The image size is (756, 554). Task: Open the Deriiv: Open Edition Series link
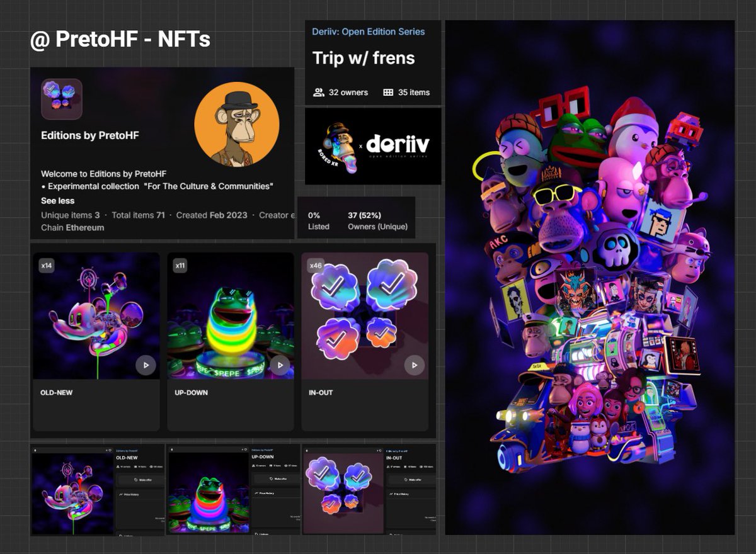[x=369, y=31]
